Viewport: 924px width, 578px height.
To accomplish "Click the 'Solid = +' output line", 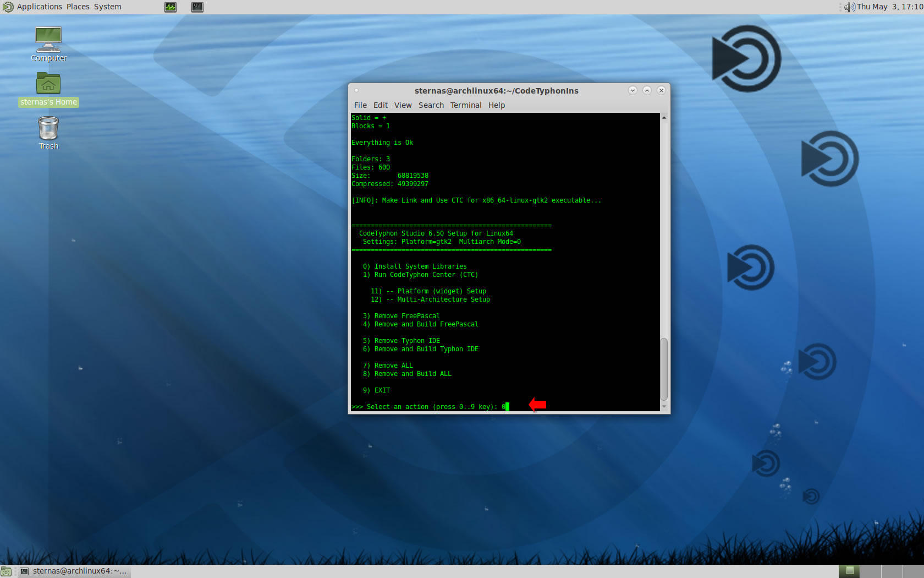I will 369,118.
